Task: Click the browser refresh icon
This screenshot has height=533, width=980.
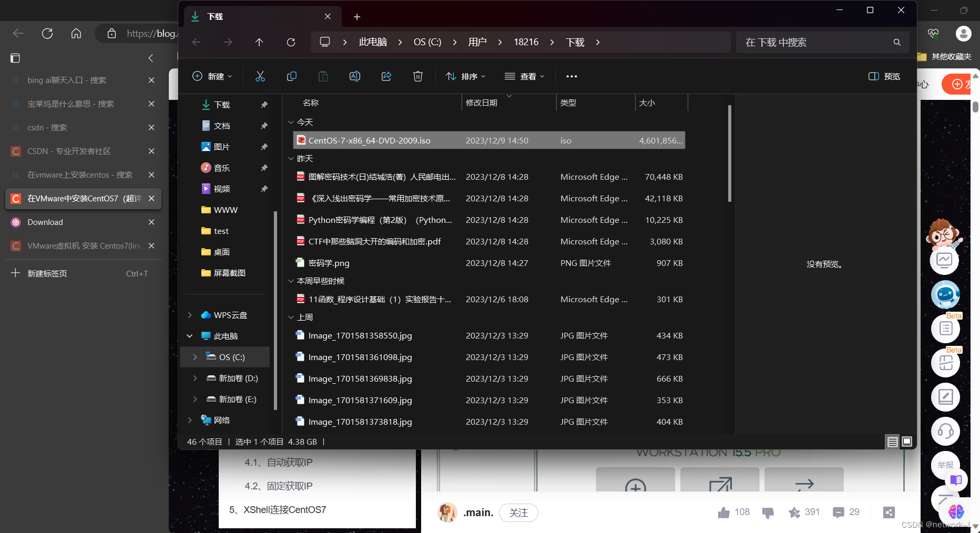Action: [x=47, y=34]
